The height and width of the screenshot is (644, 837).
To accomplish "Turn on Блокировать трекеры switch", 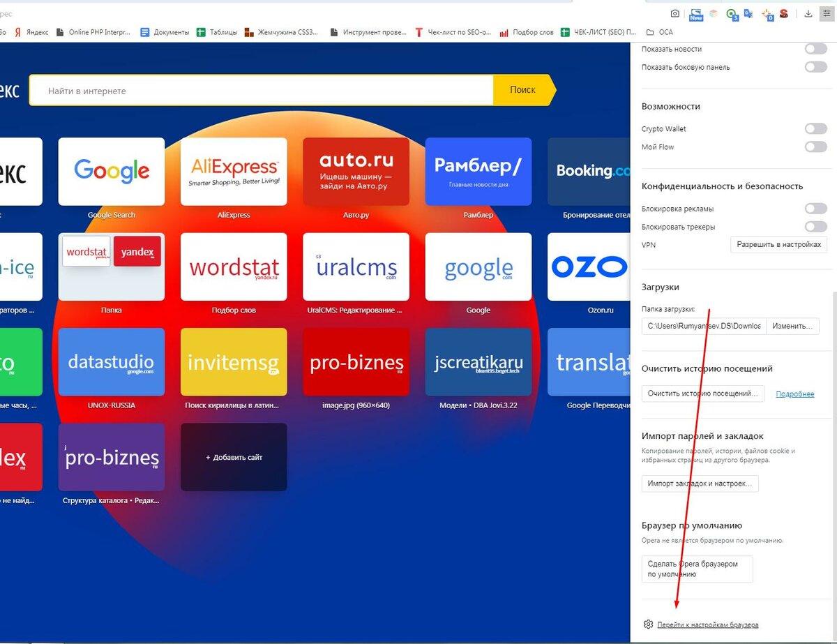I will (x=815, y=227).
